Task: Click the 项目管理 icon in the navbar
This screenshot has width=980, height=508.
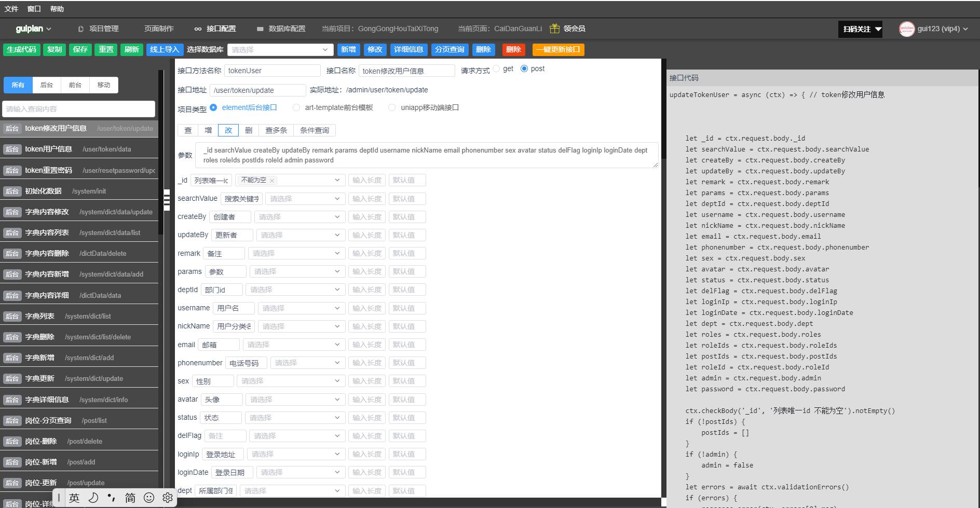Action: (x=80, y=29)
